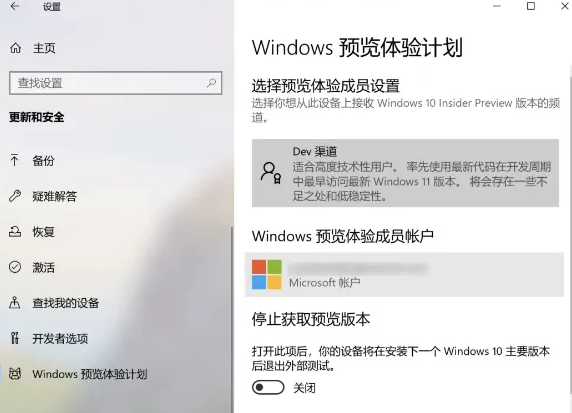
Task: Click the Microsoft four-color logo
Action: [x=267, y=274]
